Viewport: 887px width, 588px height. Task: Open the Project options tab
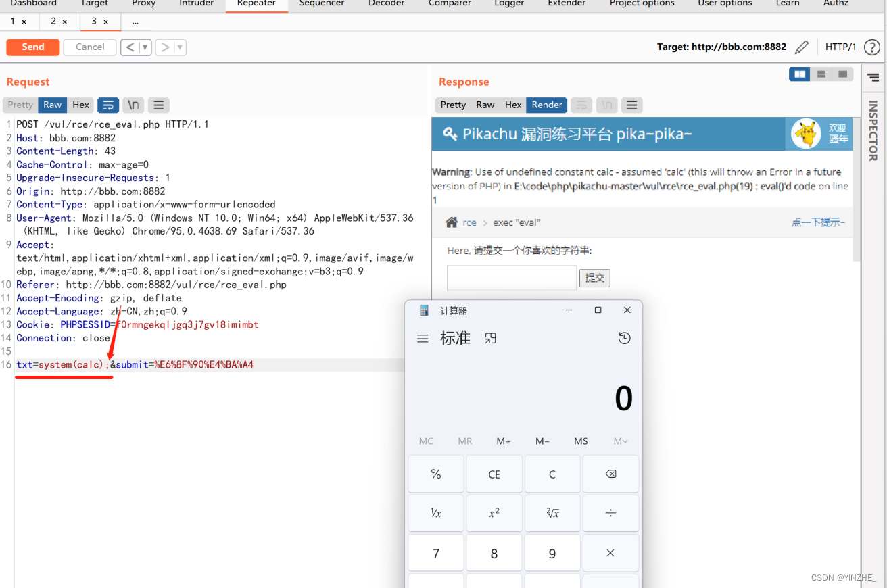click(x=642, y=3)
